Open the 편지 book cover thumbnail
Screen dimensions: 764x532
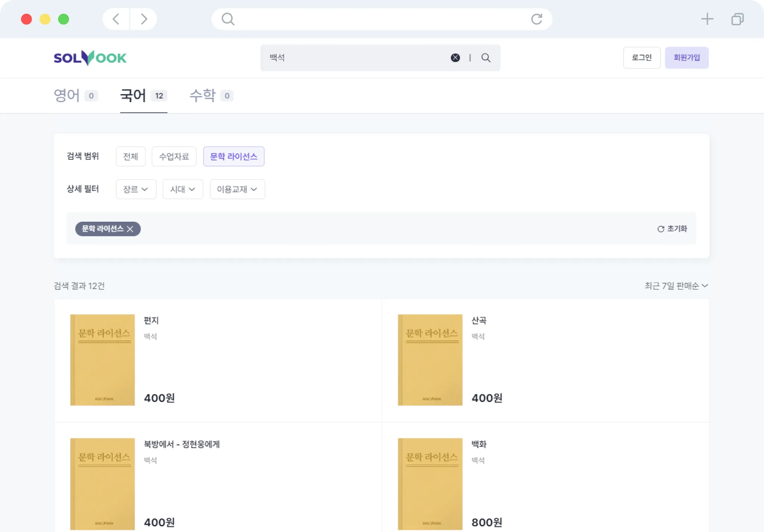pos(102,360)
